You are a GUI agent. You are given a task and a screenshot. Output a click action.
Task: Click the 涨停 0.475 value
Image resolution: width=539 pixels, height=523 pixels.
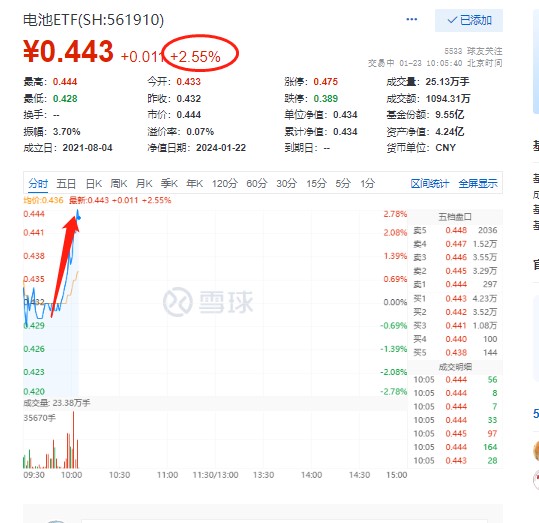pyautogui.click(x=326, y=82)
